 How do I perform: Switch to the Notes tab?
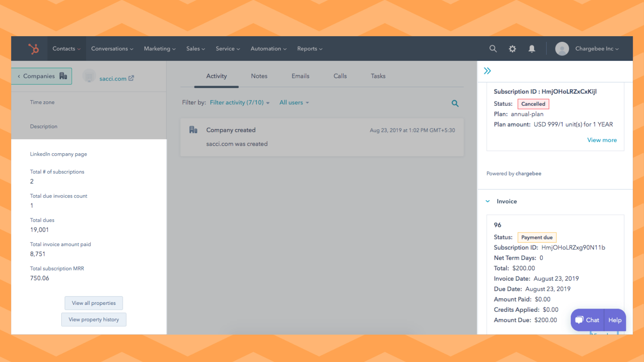point(259,76)
